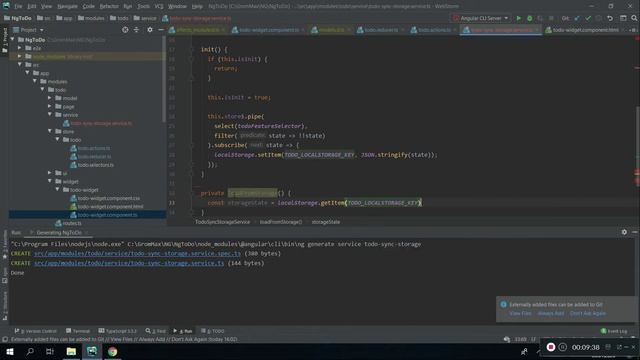The width and height of the screenshot is (640, 360).
Task: Open the Navigate menu
Action: click(67, 6)
